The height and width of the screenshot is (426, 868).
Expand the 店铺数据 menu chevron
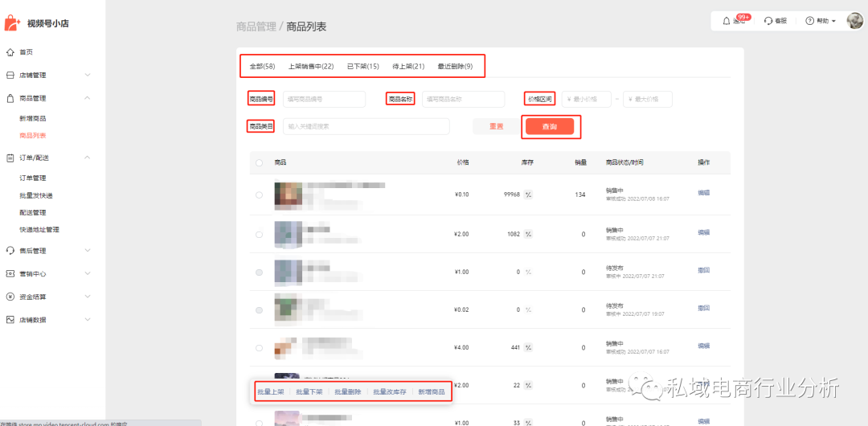(x=88, y=320)
